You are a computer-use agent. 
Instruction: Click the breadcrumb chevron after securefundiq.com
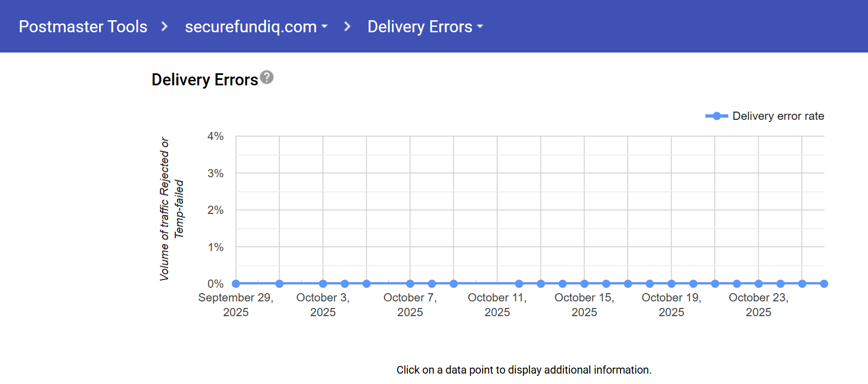(347, 26)
